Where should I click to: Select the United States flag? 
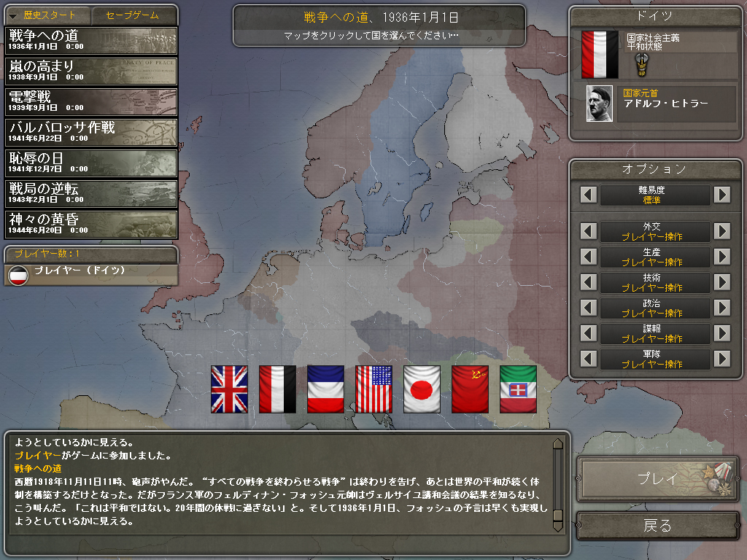click(x=373, y=389)
